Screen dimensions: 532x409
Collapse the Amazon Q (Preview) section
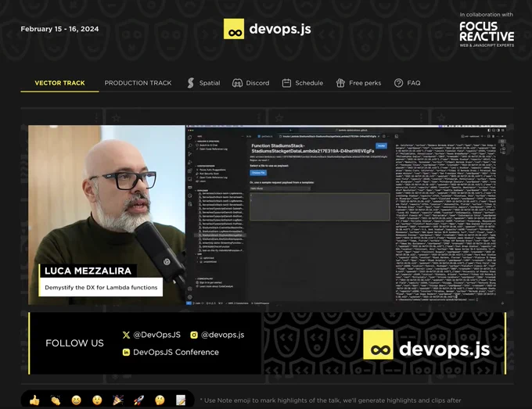207,142
